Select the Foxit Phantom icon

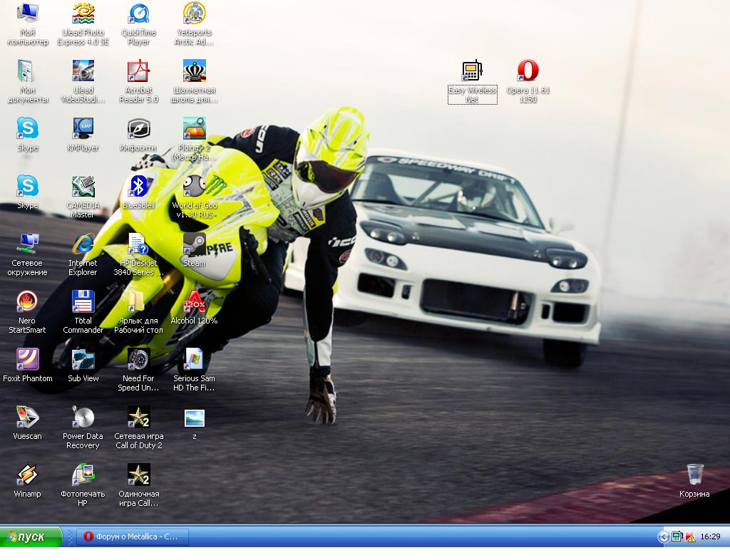coord(27,360)
